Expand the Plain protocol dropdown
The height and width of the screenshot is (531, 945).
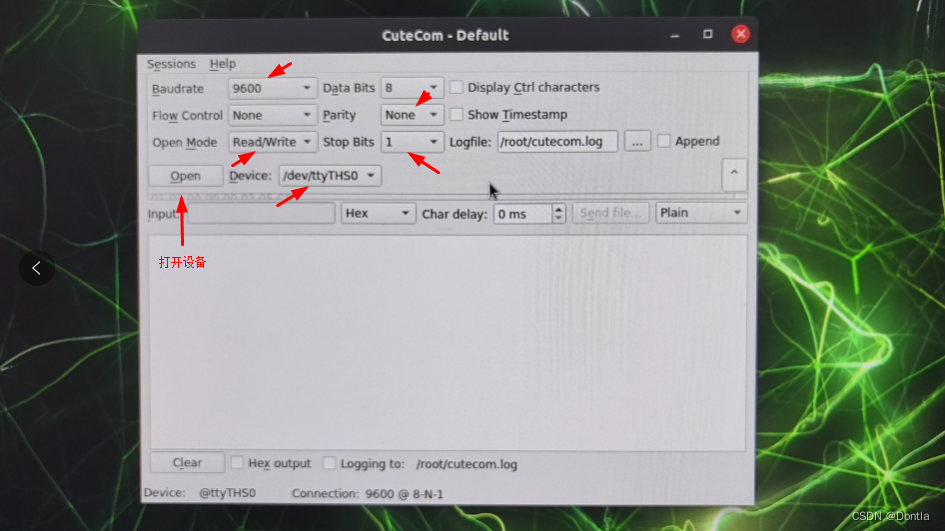tap(702, 213)
